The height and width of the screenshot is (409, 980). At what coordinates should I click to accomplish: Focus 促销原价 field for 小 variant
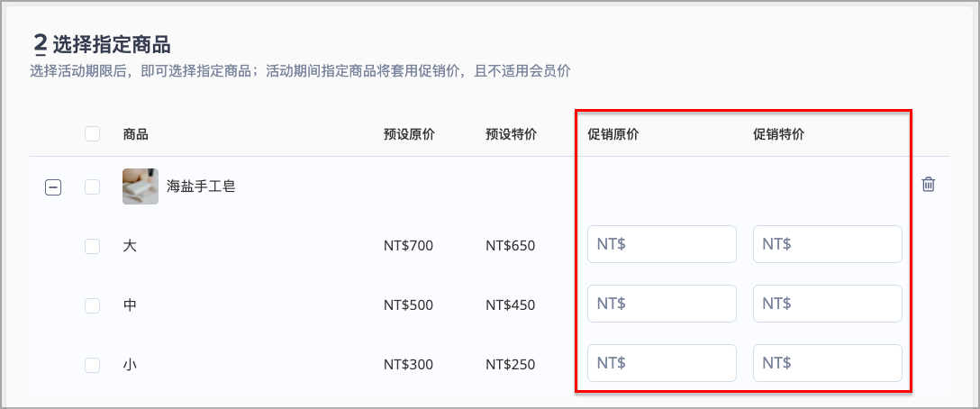click(x=662, y=363)
